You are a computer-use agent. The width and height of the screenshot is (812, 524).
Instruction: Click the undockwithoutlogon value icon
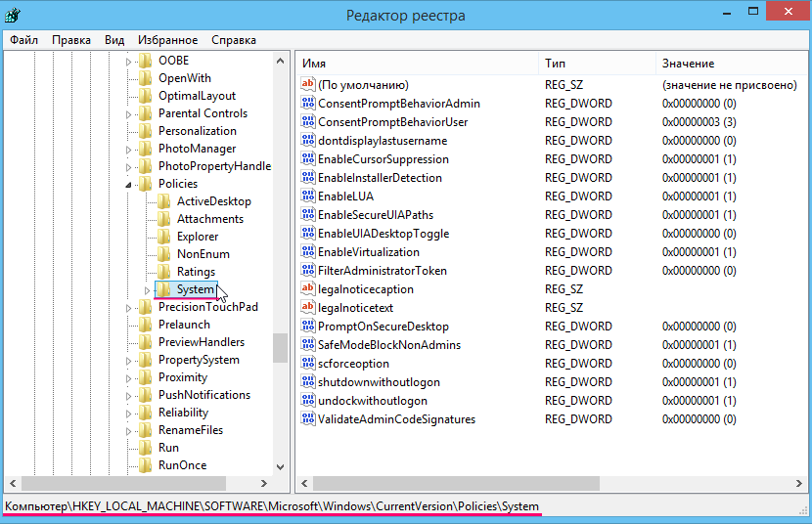(x=307, y=401)
